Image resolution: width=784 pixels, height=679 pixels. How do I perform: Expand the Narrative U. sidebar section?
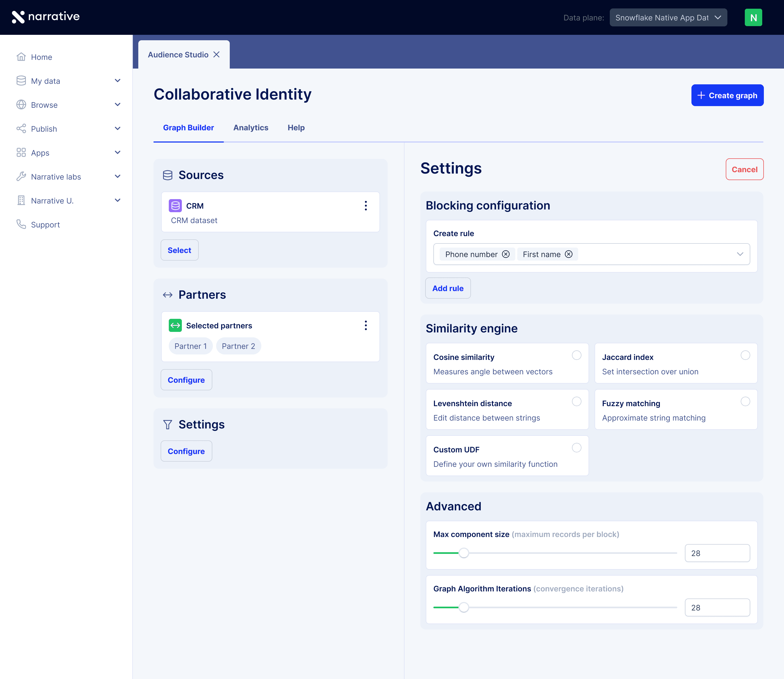pyautogui.click(x=118, y=200)
